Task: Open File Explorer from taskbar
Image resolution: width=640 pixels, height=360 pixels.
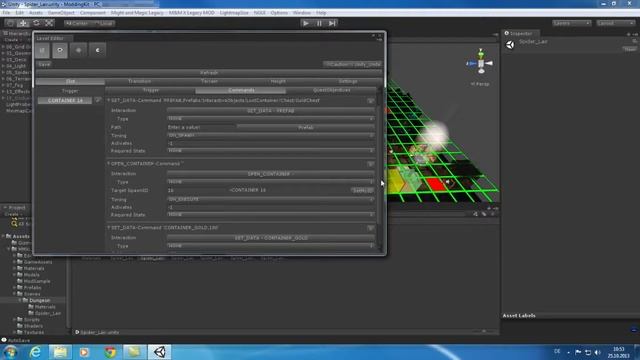Action: pos(60,352)
